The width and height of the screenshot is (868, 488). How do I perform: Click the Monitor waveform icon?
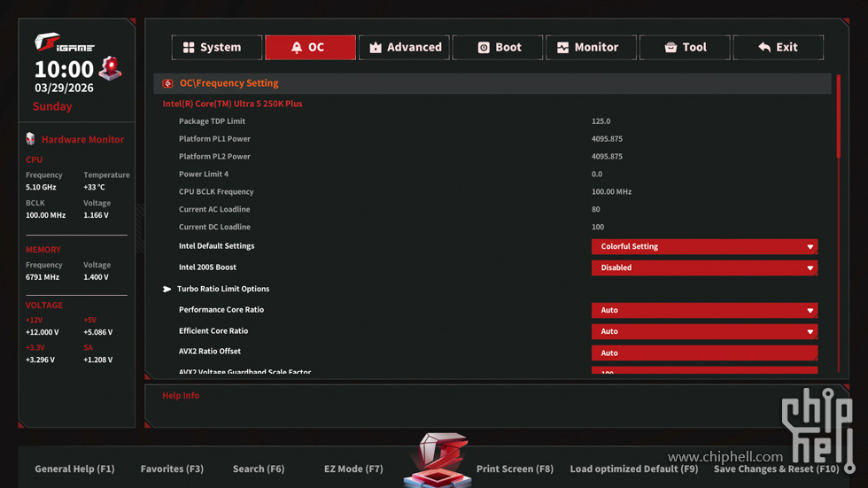click(x=562, y=48)
